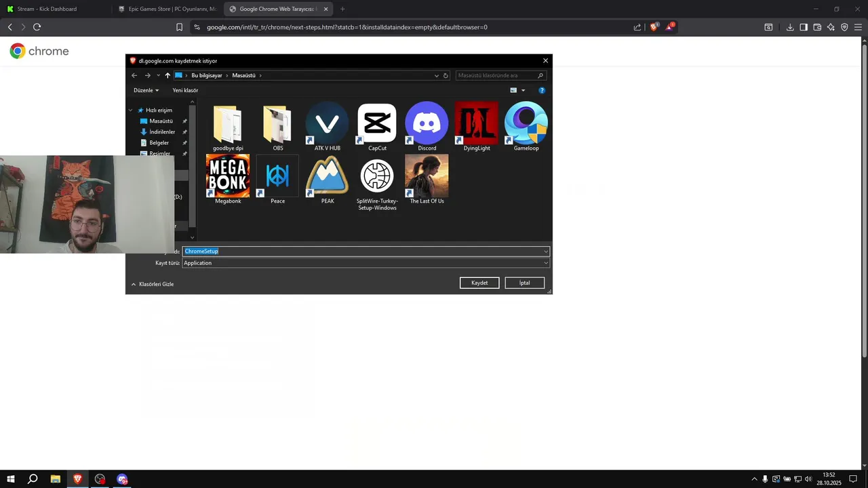Select the Google Chrome Web Tarayıcısı tab
The height and width of the screenshot is (488, 868).
click(278, 9)
